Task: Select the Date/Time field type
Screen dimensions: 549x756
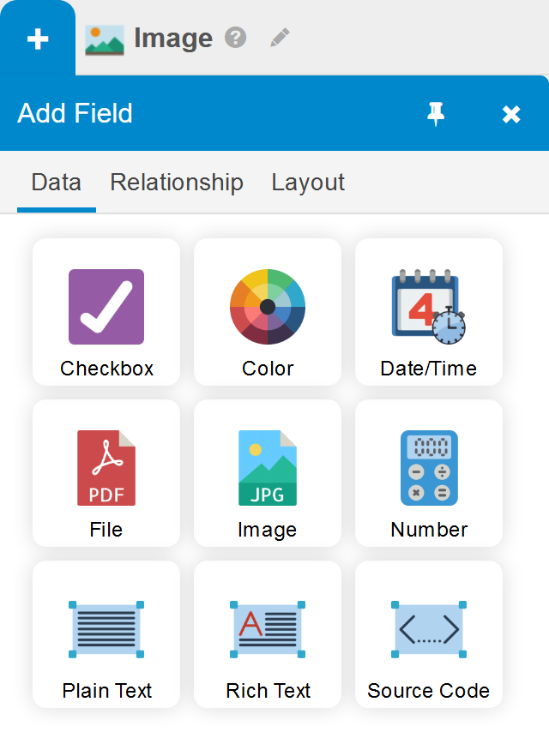Action: tap(429, 312)
